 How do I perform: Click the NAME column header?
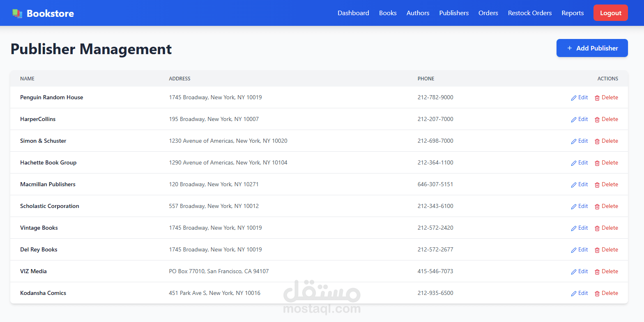coord(27,78)
